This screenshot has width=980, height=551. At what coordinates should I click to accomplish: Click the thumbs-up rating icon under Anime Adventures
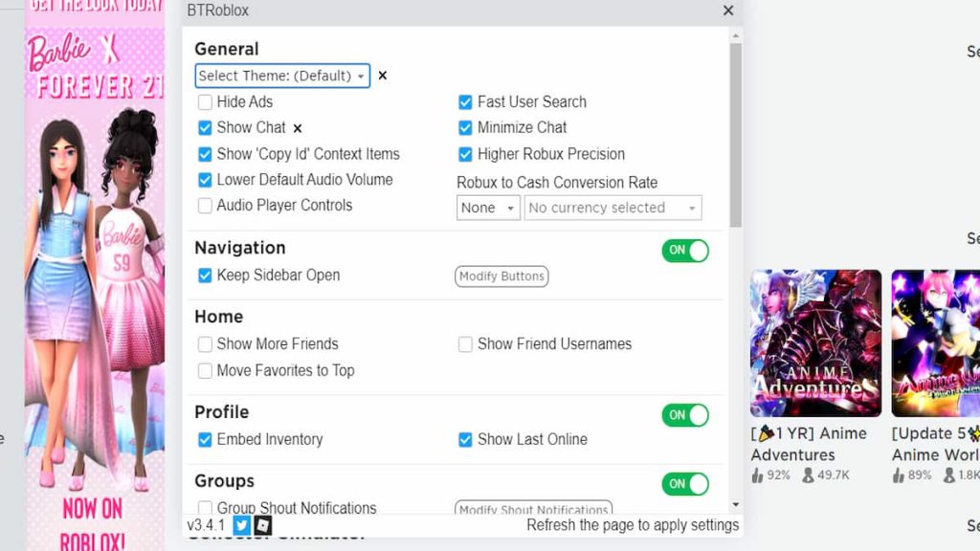coord(759,474)
